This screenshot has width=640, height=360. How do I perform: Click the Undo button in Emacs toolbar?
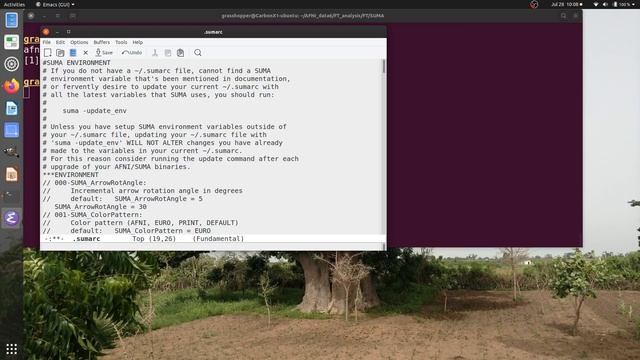coord(132,53)
